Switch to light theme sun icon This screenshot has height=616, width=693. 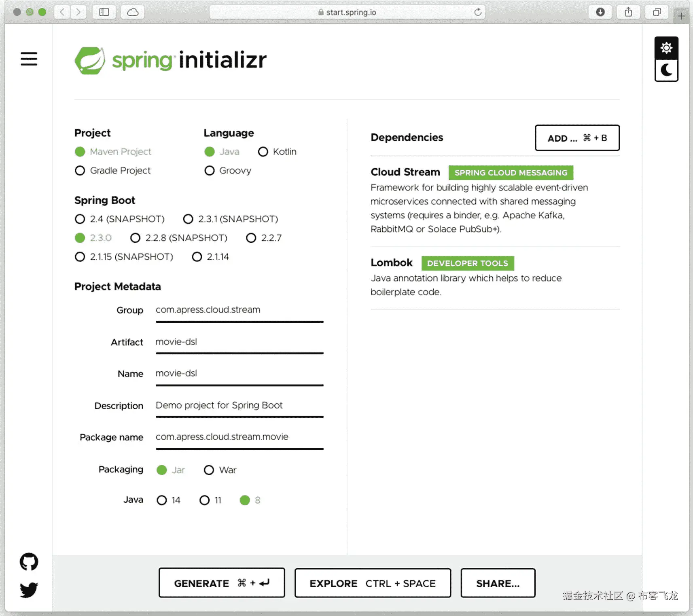pyautogui.click(x=666, y=48)
